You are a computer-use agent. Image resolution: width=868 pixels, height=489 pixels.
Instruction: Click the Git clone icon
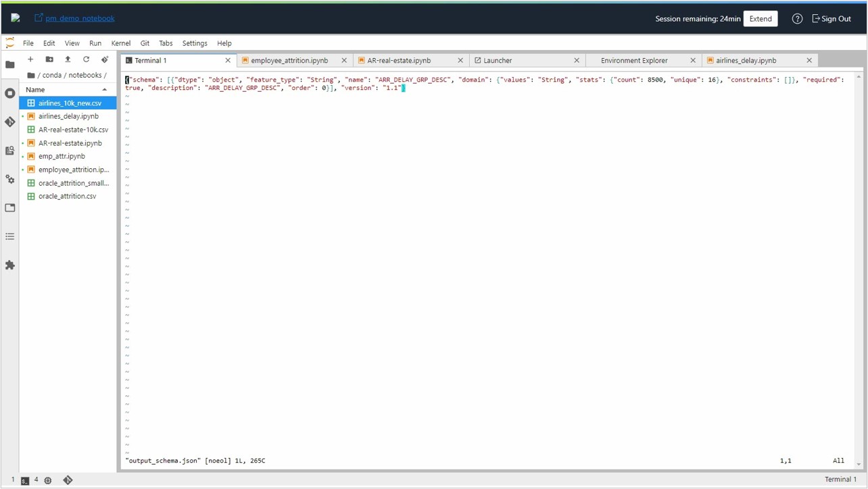coord(105,59)
